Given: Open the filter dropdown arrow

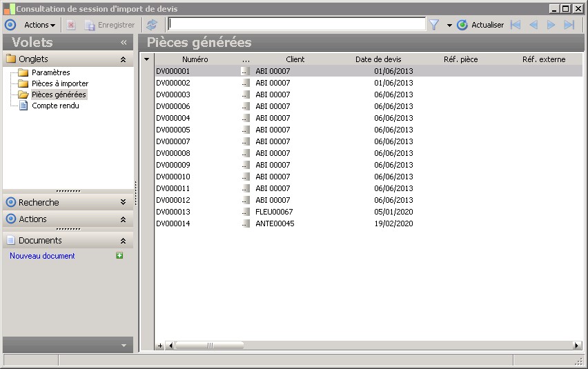Looking at the screenshot, I should 449,26.
